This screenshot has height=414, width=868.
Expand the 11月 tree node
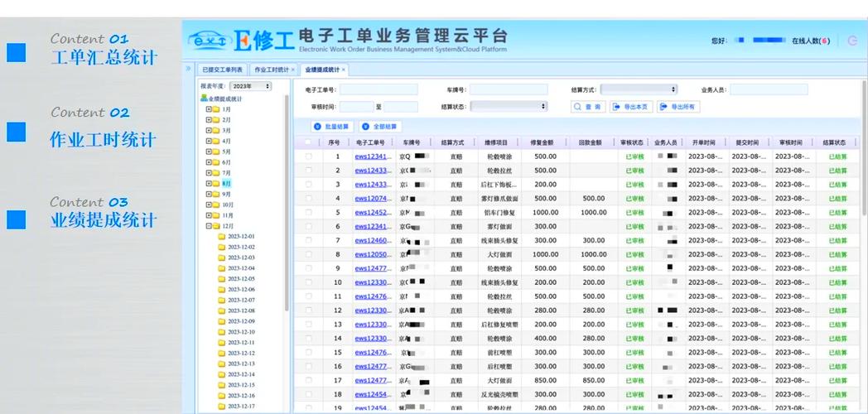(x=209, y=215)
